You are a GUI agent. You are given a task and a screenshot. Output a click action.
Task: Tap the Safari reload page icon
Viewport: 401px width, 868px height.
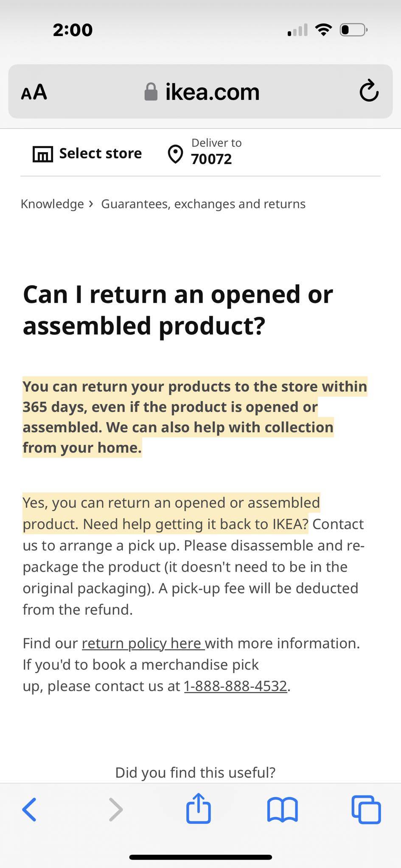point(369,91)
